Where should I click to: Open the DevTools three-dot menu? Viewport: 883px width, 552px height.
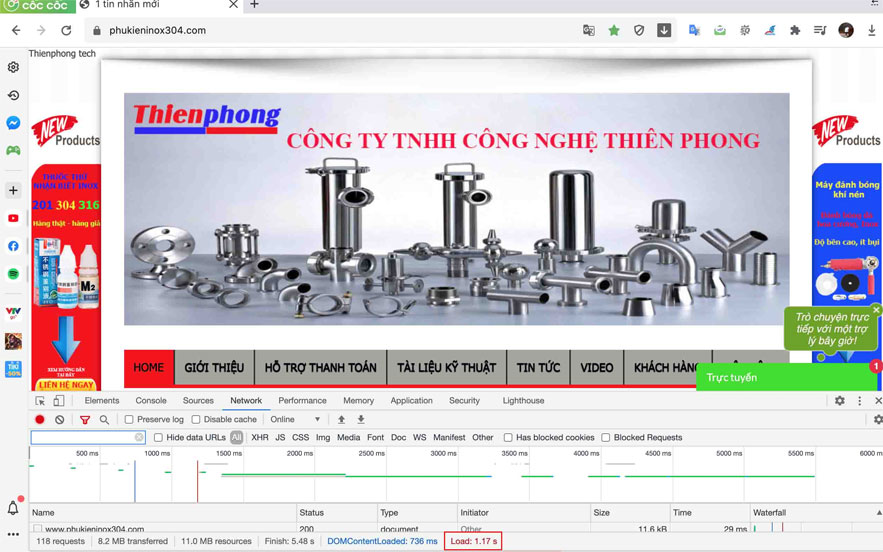859,400
